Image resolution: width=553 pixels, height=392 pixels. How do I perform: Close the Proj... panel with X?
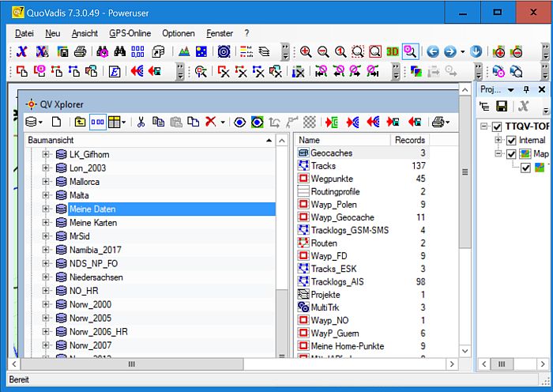point(542,89)
